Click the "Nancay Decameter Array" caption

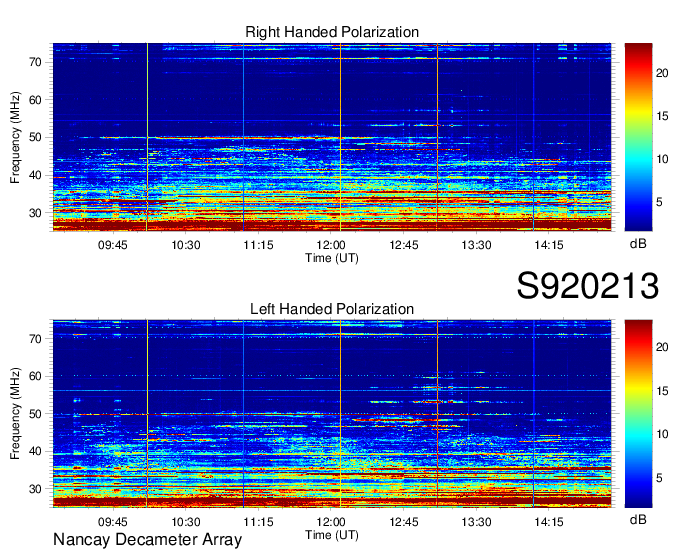tap(147, 539)
